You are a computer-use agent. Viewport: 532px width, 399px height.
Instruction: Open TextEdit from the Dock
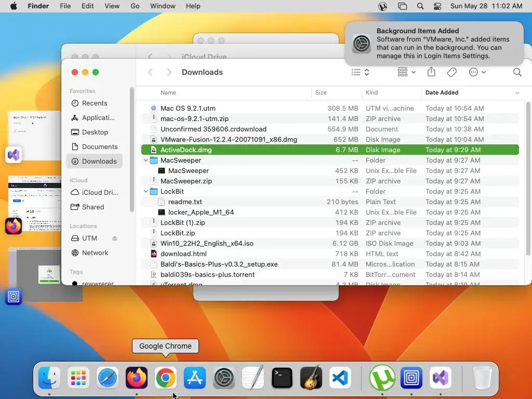tap(253, 377)
